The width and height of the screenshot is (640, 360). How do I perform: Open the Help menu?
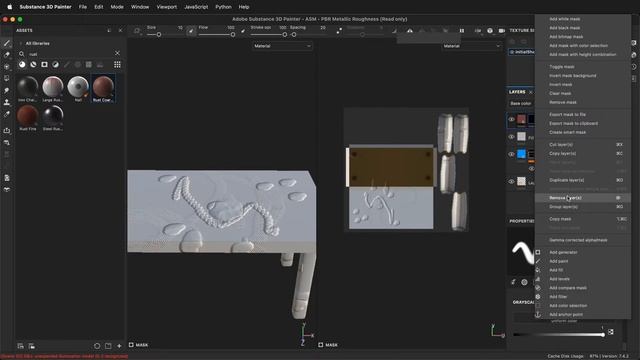244,7
